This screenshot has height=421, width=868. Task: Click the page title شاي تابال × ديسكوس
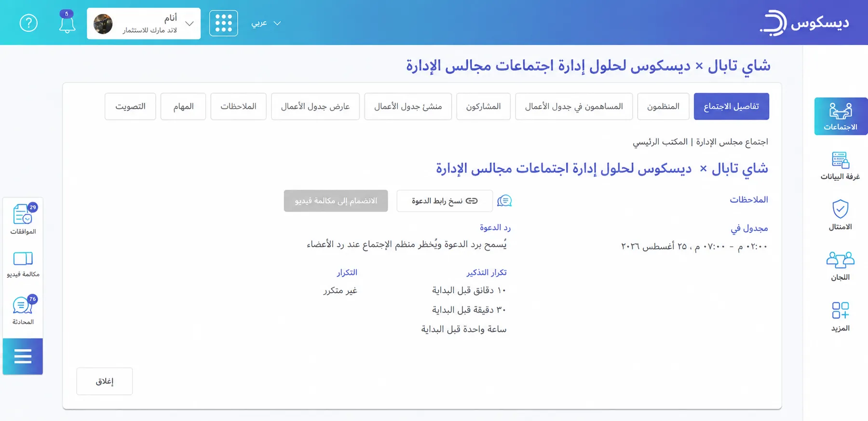click(588, 66)
